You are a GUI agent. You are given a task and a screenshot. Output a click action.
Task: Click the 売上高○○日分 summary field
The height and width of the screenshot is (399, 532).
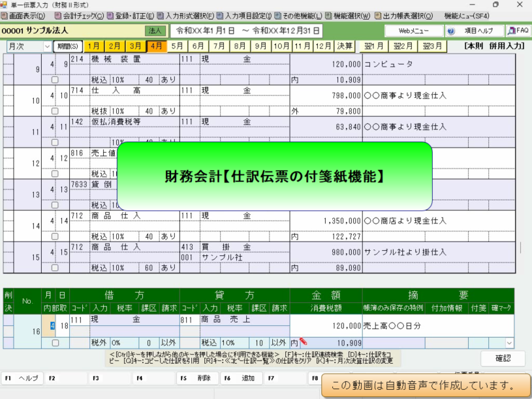(x=438, y=326)
